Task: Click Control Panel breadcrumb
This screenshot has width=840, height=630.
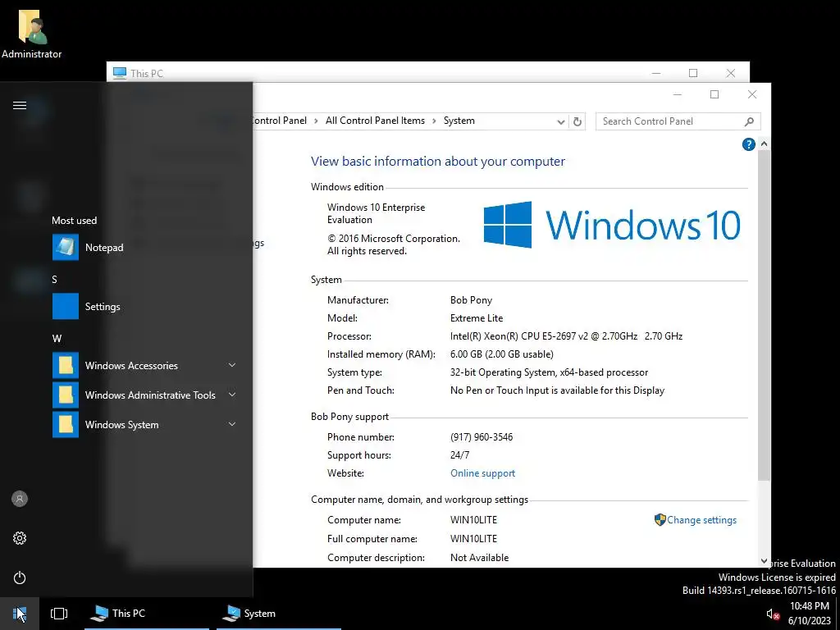Action: point(280,121)
